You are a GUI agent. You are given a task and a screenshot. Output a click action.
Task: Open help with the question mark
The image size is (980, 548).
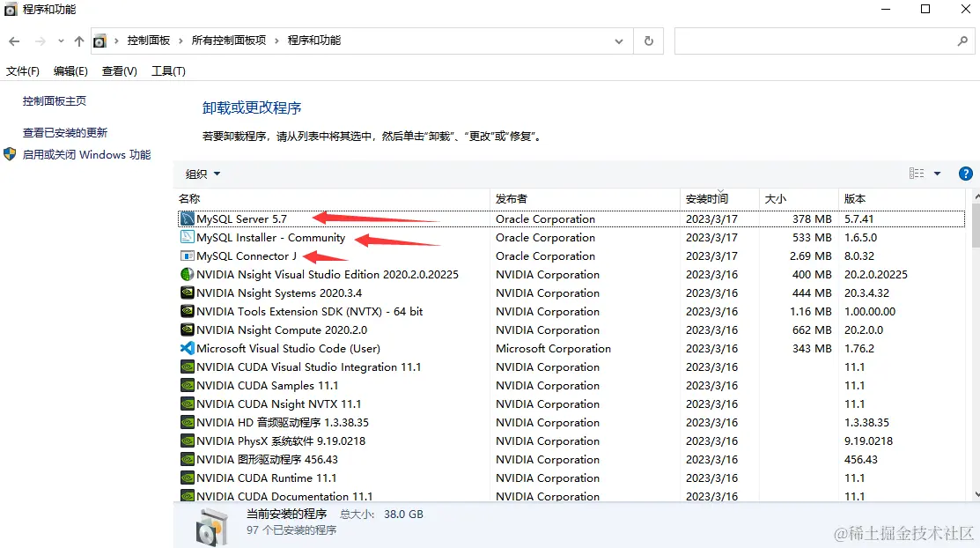point(965,174)
